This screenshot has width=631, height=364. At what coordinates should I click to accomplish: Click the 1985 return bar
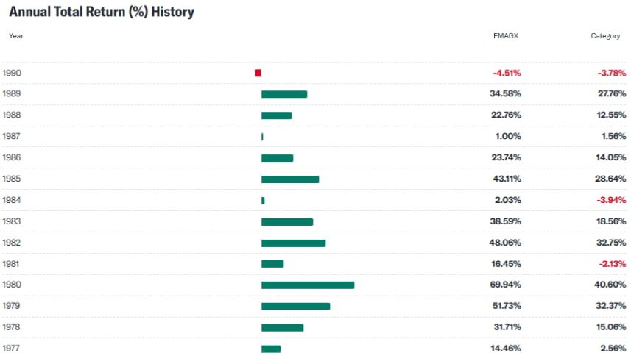289,179
